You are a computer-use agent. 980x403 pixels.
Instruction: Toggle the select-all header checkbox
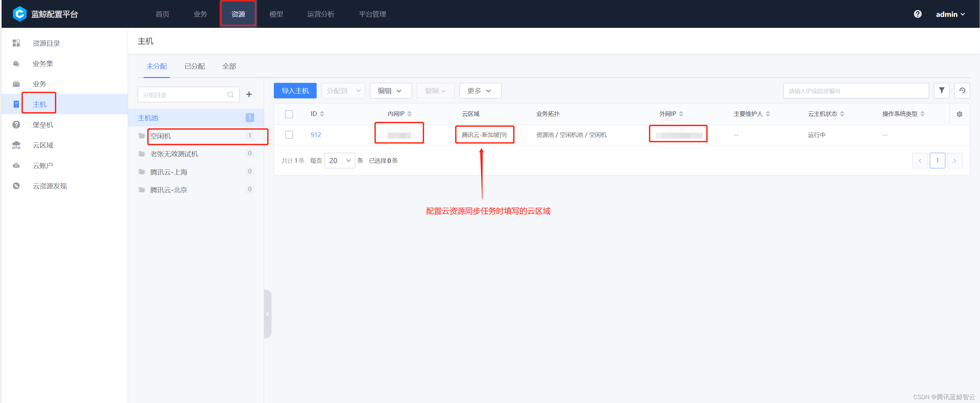tap(289, 114)
